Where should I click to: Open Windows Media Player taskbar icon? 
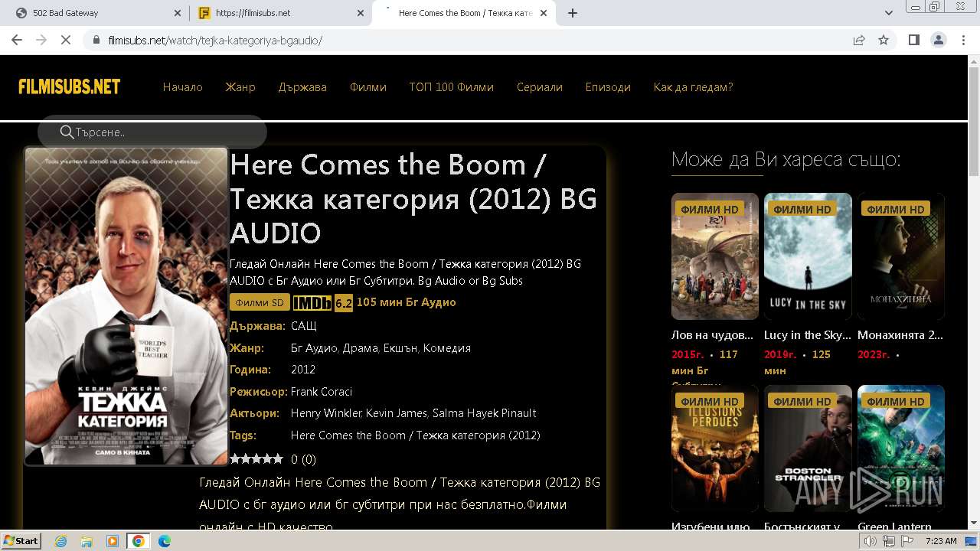pos(113,541)
